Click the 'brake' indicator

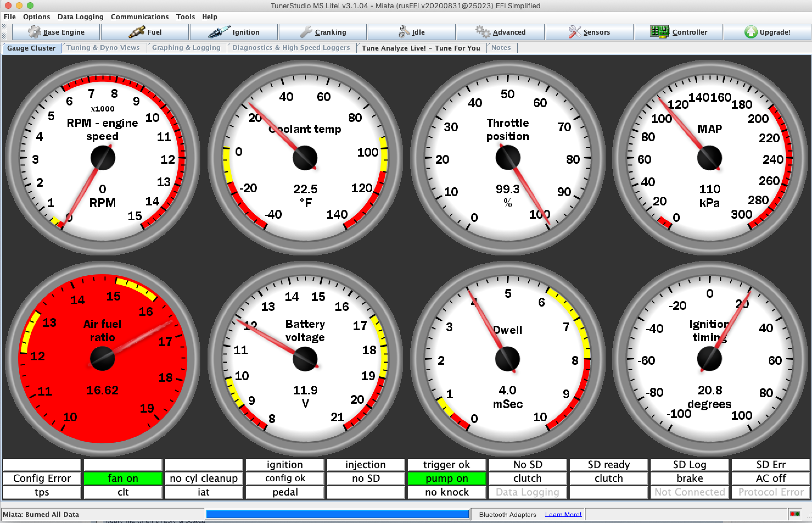pos(690,478)
